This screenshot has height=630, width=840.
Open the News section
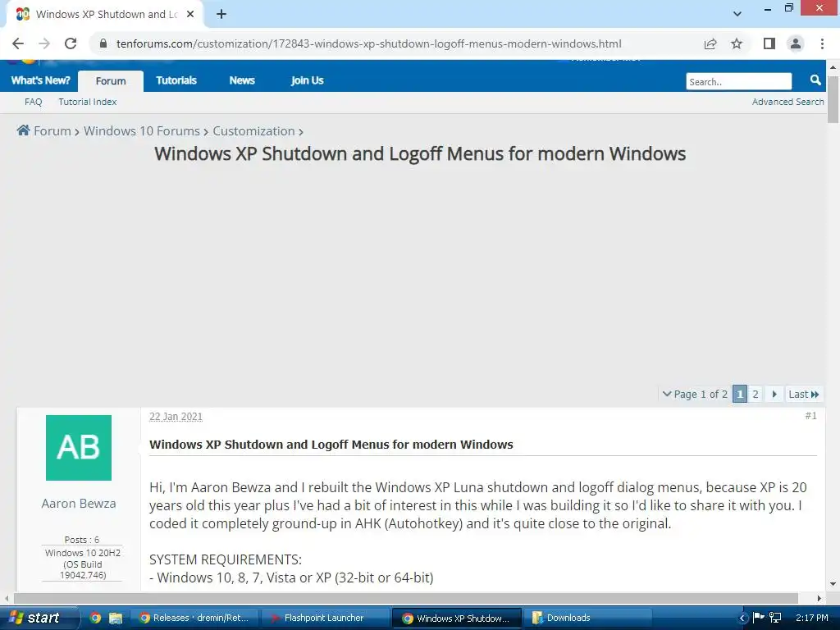(242, 80)
